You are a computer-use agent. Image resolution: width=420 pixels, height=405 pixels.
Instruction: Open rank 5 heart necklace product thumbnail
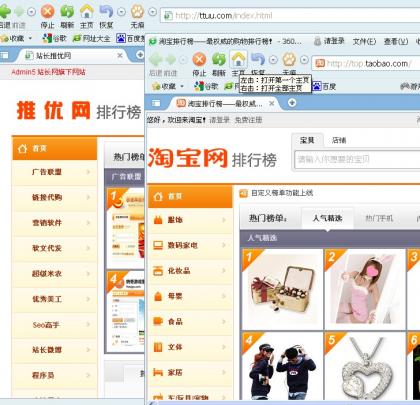coord(365,365)
